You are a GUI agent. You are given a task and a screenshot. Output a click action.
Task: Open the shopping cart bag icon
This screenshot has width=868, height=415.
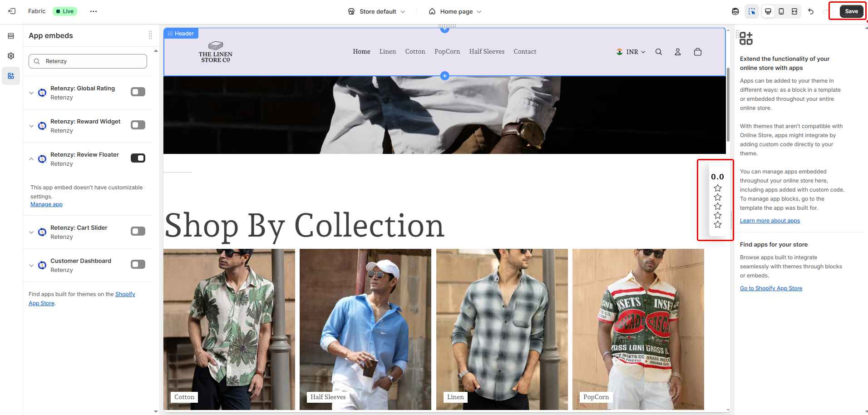tap(698, 52)
